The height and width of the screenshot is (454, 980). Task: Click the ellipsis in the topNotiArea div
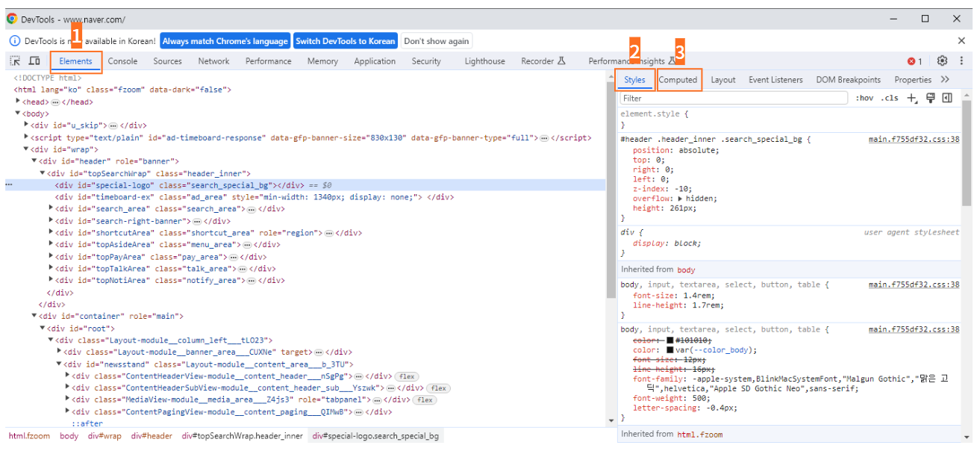coord(252,281)
